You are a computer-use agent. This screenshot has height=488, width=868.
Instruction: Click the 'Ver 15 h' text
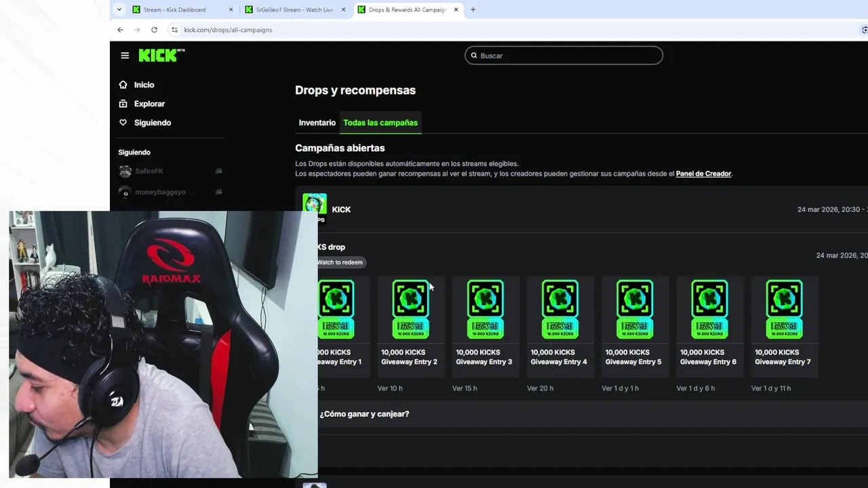(465, 388)
